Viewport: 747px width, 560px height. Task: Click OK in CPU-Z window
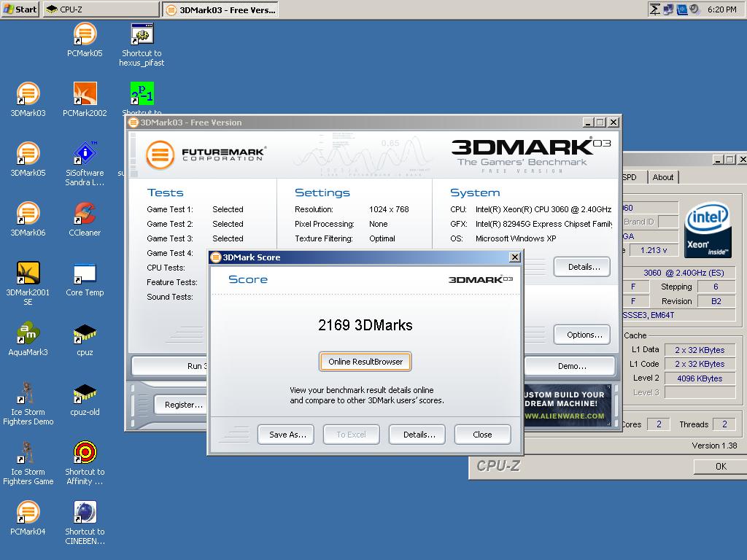[720, 466]
